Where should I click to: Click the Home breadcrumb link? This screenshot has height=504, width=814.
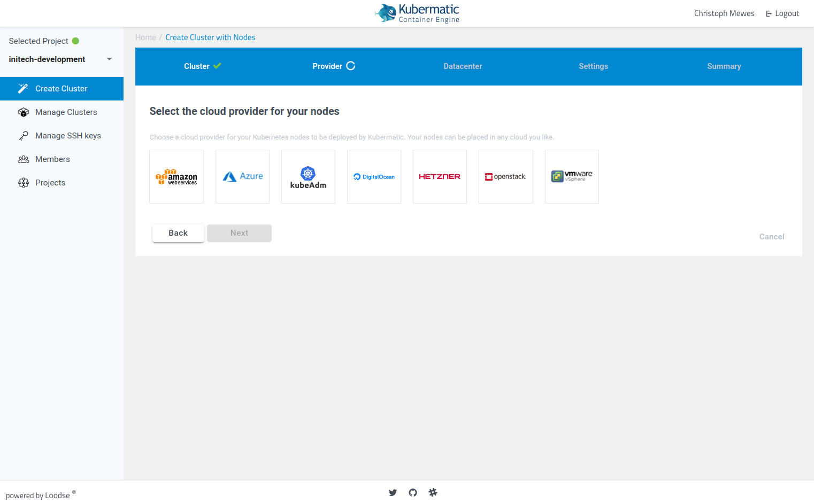[145, 37]
